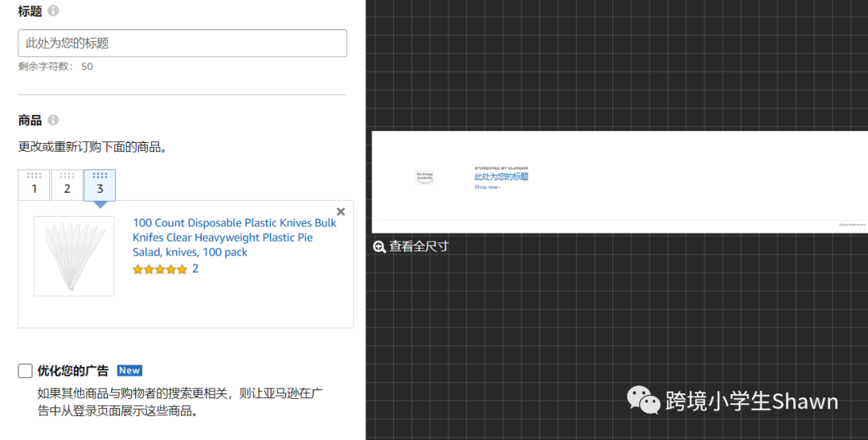The width and height of the screenshot is (868, 440).
Task: Click the magnifier icon beside 查看全尺寸
Action: (379, 246)
